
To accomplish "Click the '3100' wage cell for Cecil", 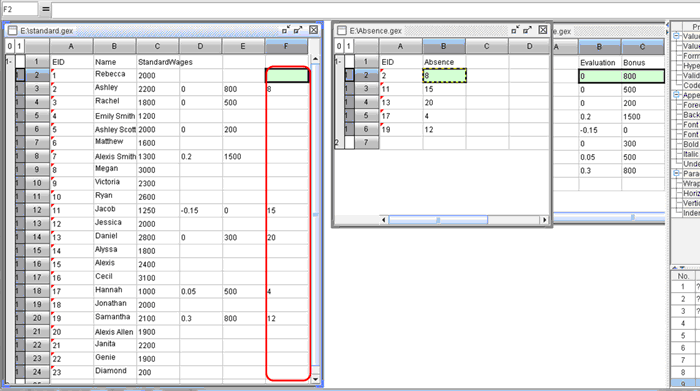I will 158,278.
